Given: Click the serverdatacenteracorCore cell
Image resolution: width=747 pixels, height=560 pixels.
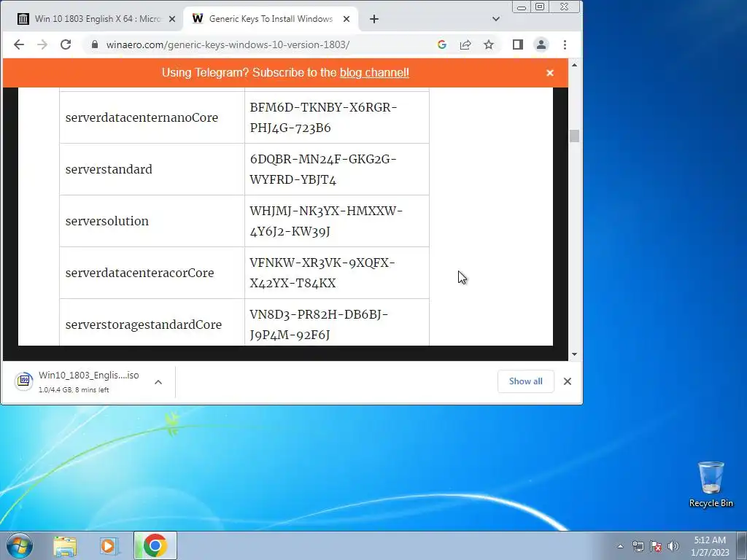Looking at the screenshot, I should pos(152,273).
